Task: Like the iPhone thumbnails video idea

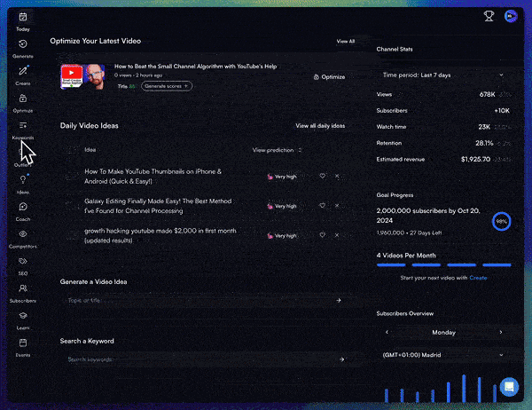Action: pyautogui.click(x=323, y=176)
